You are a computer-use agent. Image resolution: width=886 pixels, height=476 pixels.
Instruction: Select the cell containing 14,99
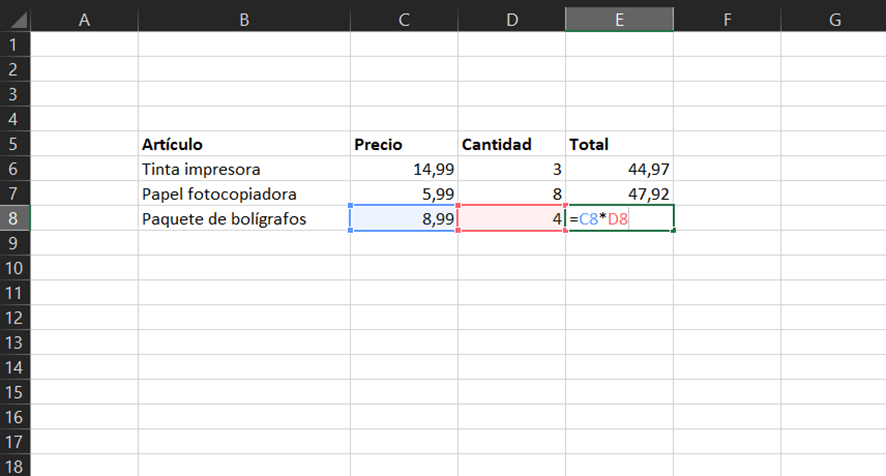coord(403,169)
